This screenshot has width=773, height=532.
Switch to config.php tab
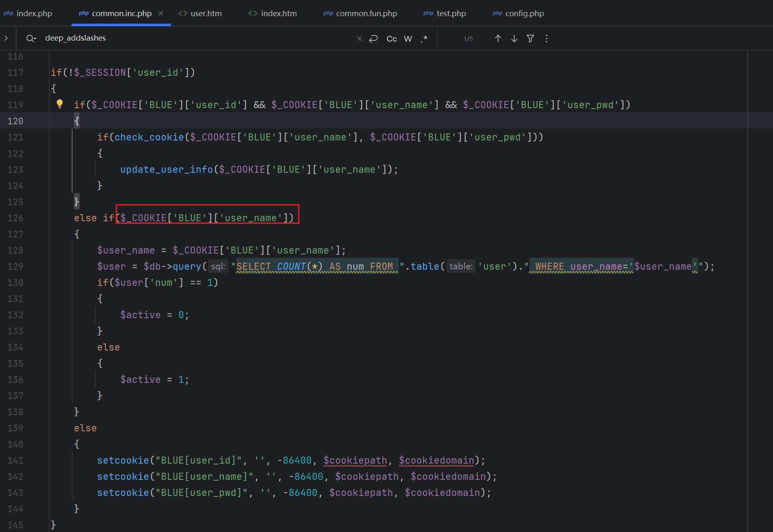coord(518,13)
